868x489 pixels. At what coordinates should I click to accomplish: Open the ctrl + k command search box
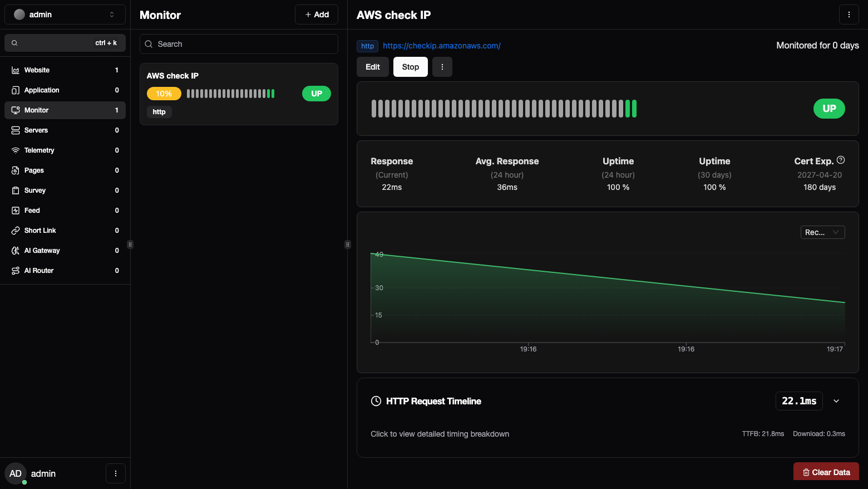[65, 43]
